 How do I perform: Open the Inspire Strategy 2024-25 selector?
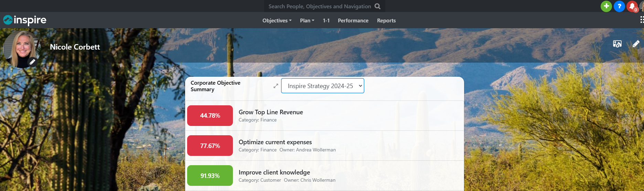(x=322, y=86)
